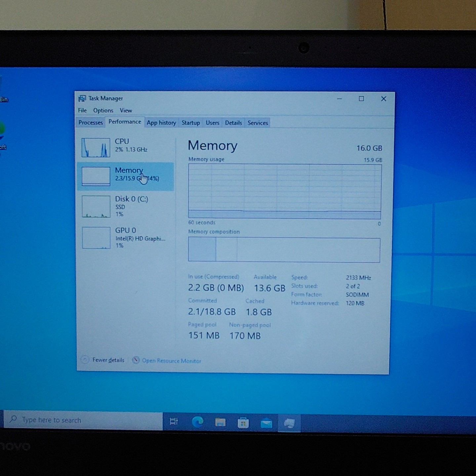The width and height of the screenshot is (476, 476).
Task: Switch to the App history tab
Action: (x=161, y=123)
